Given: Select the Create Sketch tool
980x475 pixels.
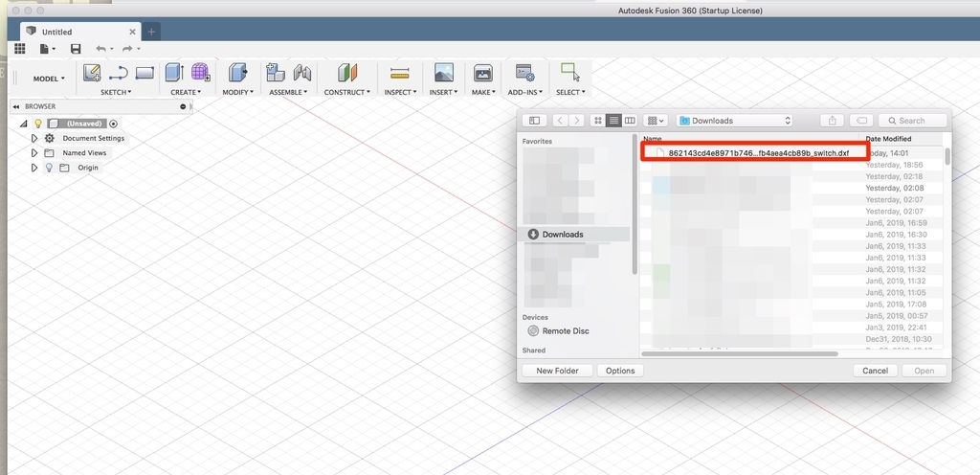Looking at the screenshot, I should [92, 73].
